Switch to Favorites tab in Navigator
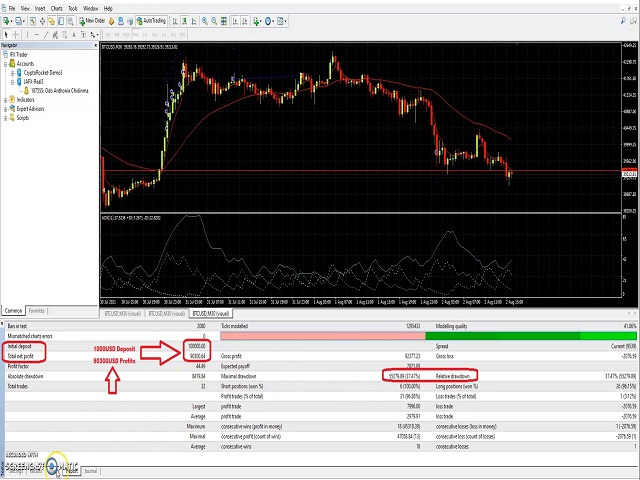Image resolution: width=640 pixels, height=480 pixels. point(36,311)
